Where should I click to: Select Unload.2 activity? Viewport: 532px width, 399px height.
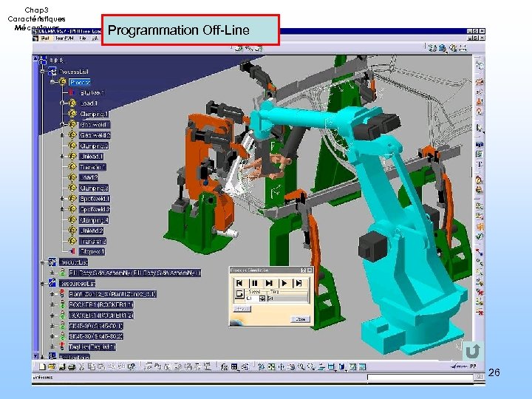[x=92, y=231]
